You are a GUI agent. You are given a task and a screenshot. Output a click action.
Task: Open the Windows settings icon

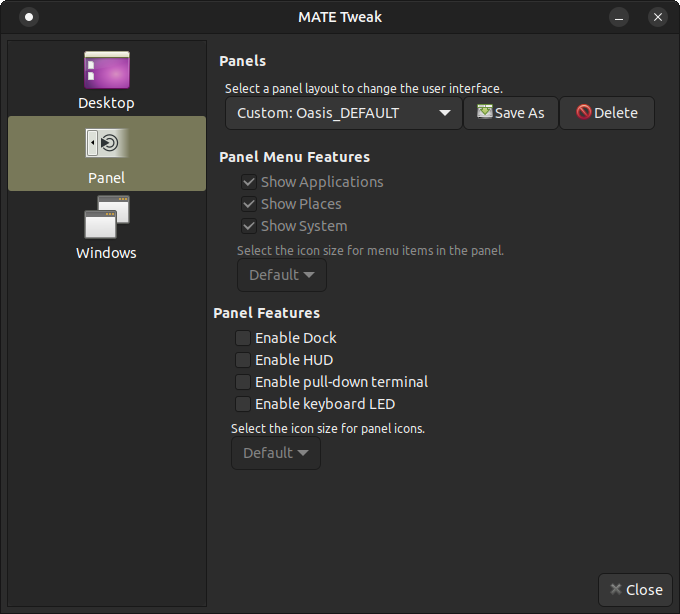click(107, 217)
